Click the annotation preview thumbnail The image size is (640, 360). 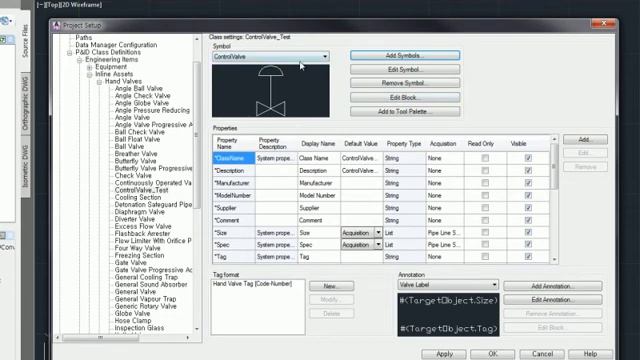point(448,314)
